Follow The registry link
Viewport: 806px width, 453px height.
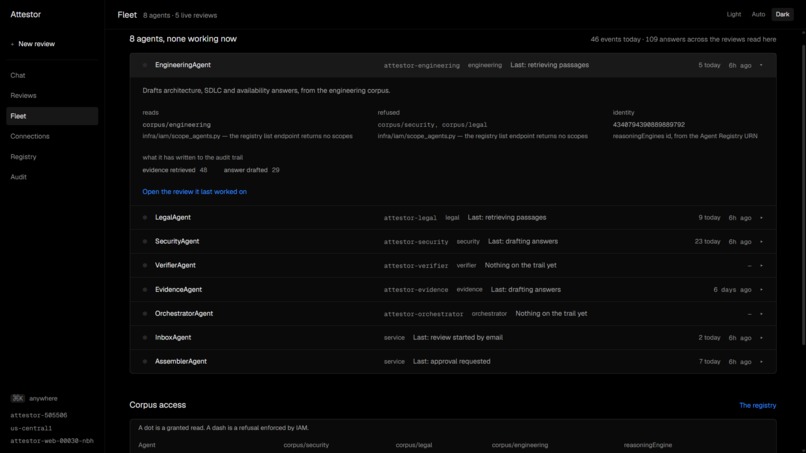[x=757, y=406]
